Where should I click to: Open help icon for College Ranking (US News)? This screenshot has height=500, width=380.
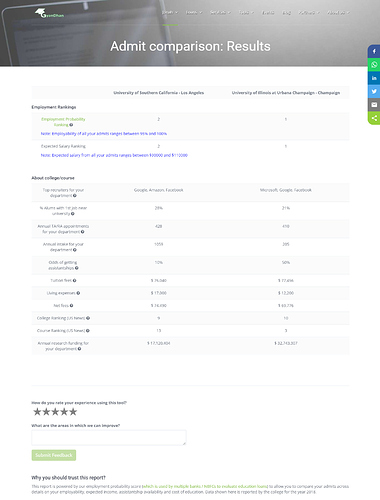88,318
